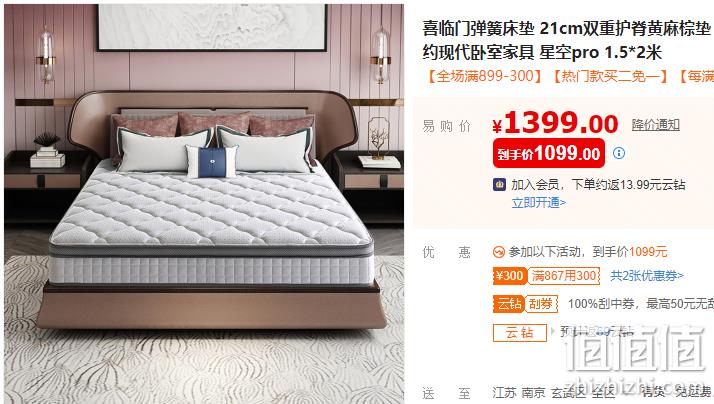Click the crown member icon
Viewport: 714px width, 404px height.
499,184
